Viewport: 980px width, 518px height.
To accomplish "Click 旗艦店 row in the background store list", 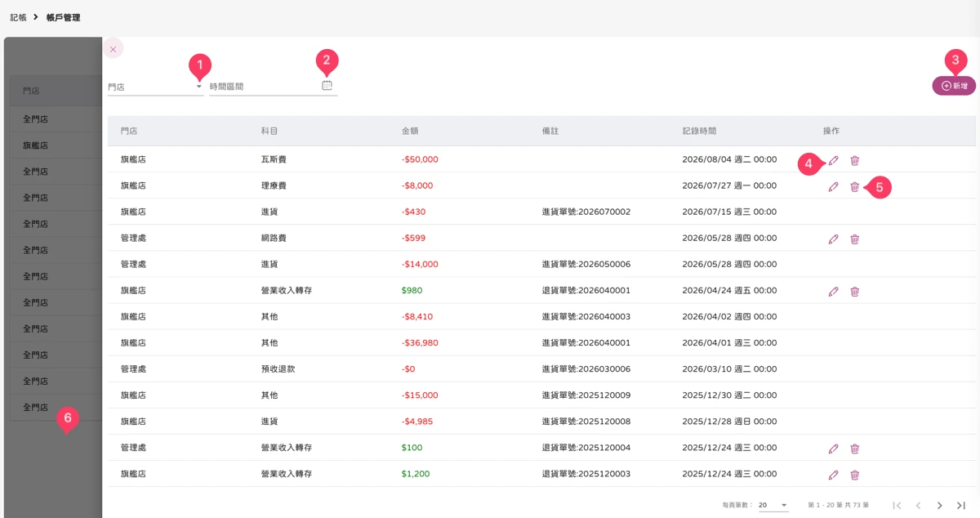I will point(56,145).
